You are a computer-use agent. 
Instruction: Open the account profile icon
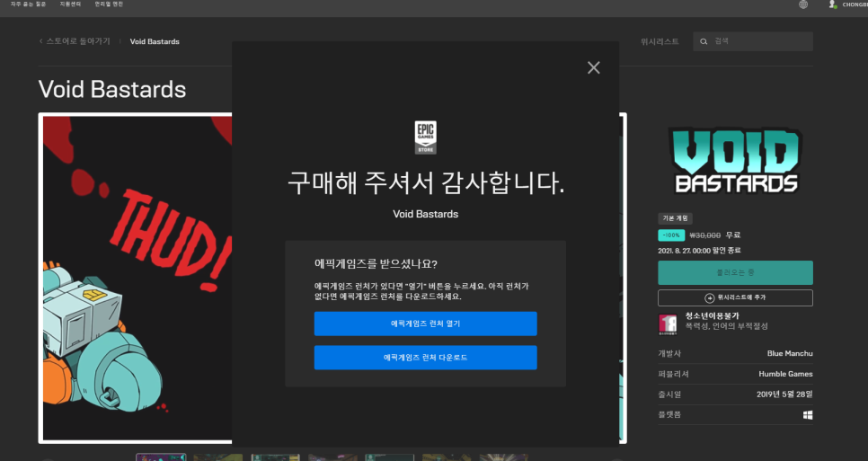click(x=832, y=4)
